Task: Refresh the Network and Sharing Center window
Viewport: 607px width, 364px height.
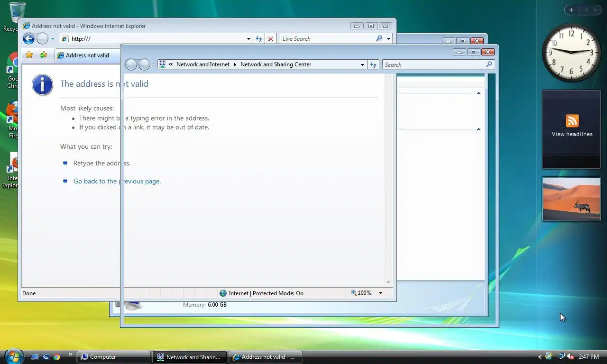Action: (373, 64)
